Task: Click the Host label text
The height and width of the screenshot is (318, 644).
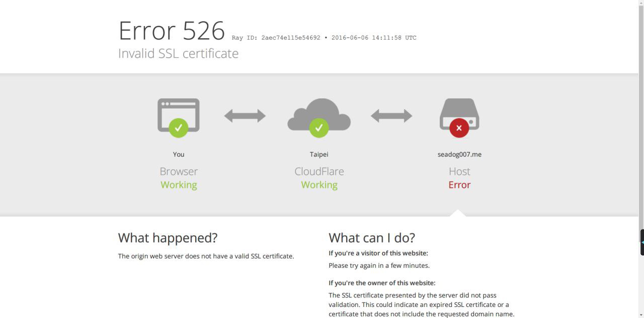Action: [x=459, y=171]
